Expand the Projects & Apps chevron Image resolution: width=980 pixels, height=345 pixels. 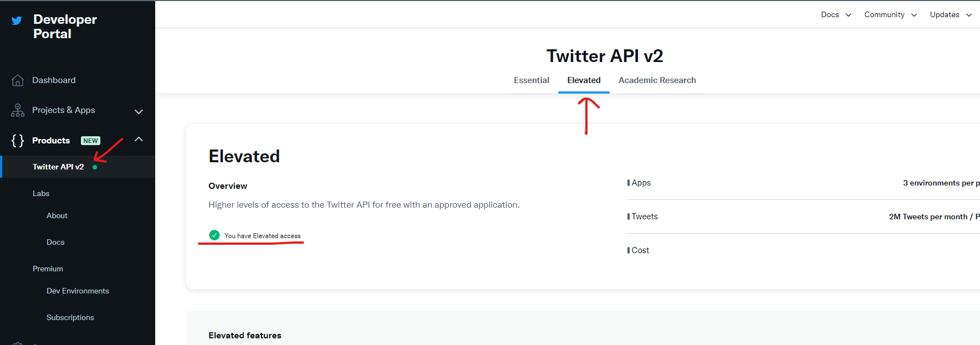click(139, 111)
